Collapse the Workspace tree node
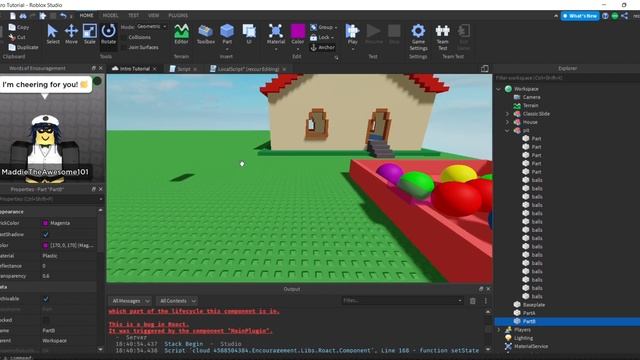The width and height of the screenshot is (640, 360). [498, 89]
